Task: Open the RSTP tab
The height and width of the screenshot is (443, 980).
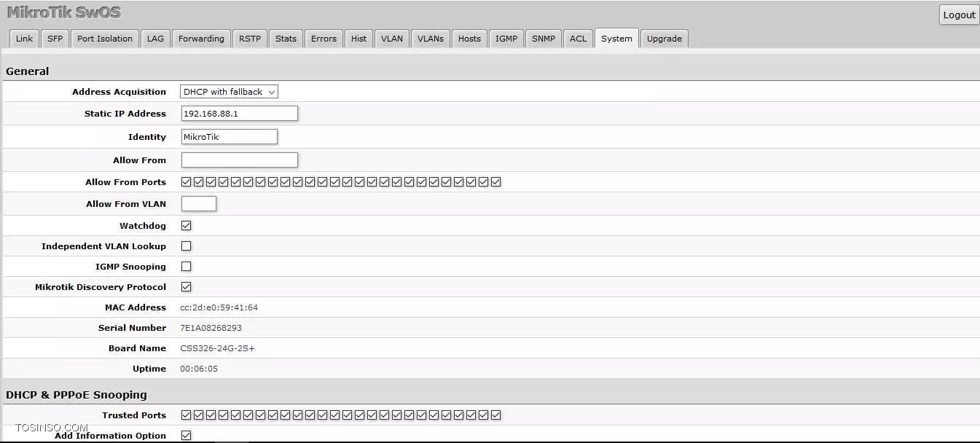Action: click(x=249, y=39)
